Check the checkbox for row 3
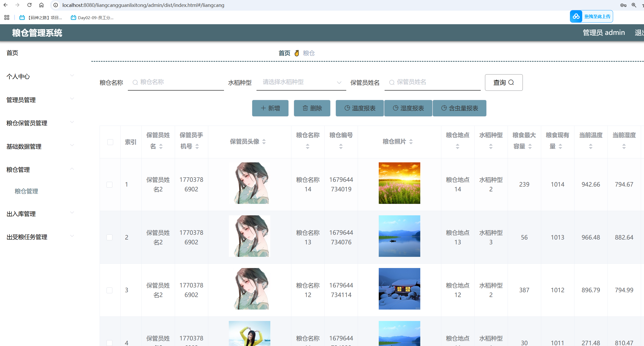 109,290
